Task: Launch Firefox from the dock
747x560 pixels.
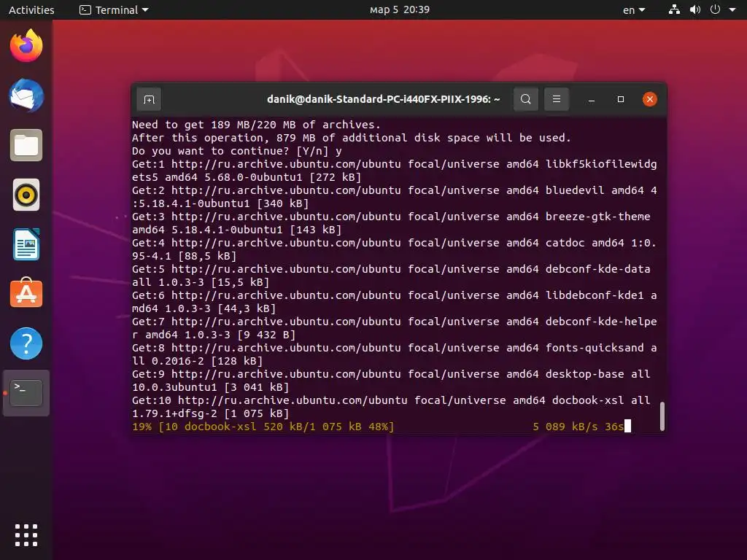Action: (26, 45)
